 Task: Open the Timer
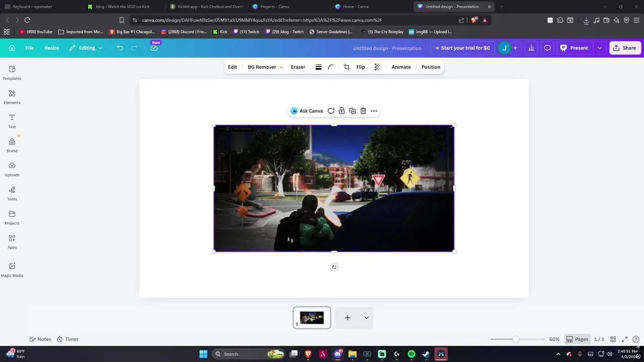(x=67, y=339)
